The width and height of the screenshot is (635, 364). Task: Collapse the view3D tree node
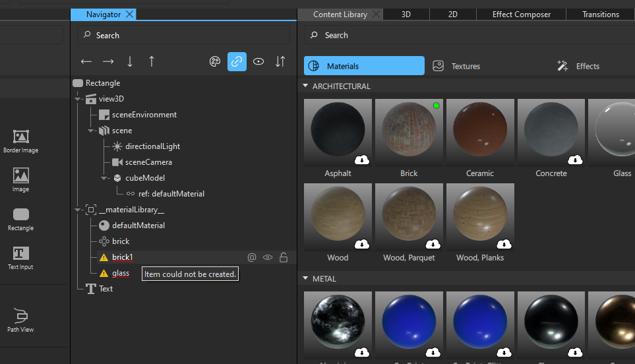(78, 99)
